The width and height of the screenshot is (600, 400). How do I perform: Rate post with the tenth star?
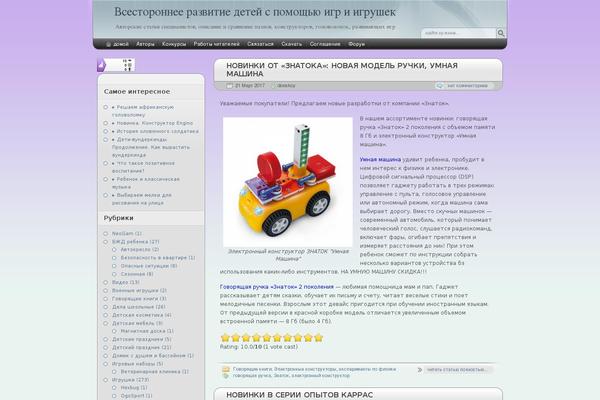[x=318, y=338]
